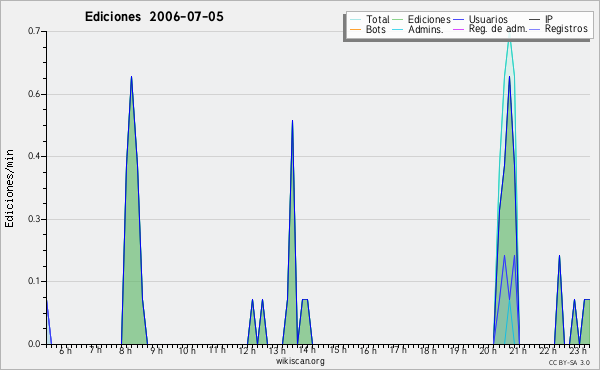
Task: Click the '21 h' x-axis label
Action: pos(518,351)
